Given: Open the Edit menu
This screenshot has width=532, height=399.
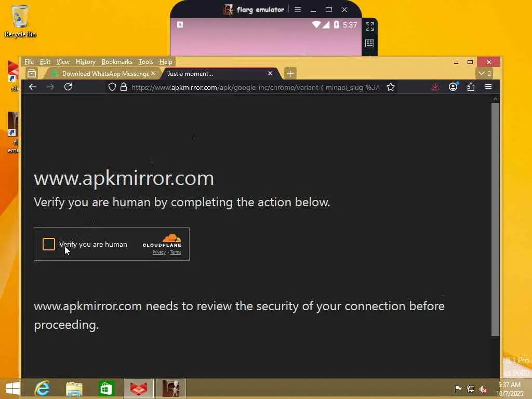Looking at the screenshot, I should pyautogui.click(x=45, y=62).
